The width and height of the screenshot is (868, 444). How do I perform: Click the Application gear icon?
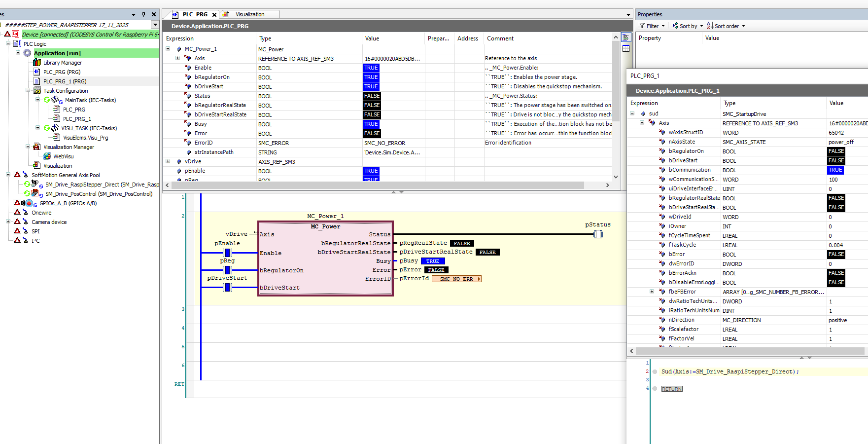click(x=28, y=53)
